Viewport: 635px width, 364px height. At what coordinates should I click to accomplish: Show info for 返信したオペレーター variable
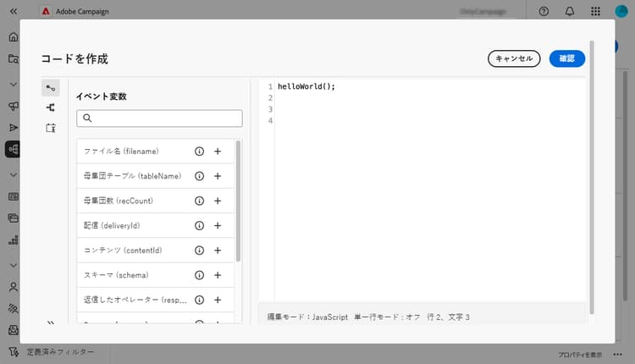click(199, 300)
